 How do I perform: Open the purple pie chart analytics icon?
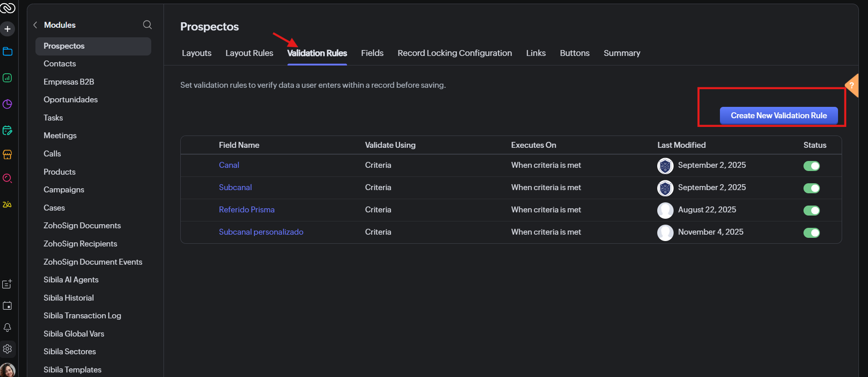pyautogui.click(x=8, y=104)
